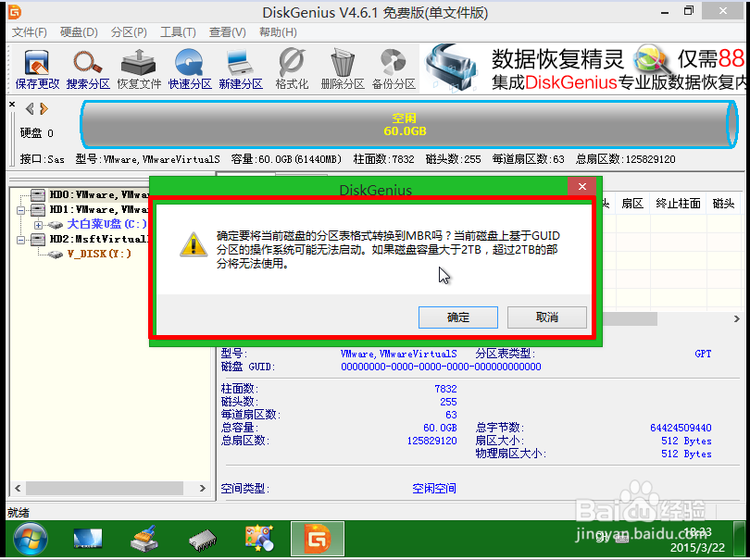Image resolution: width=750 pixels, height=560 pixels.
Task: Open Quick Partition (快速分区) tool
Action: pyautogui.click(x=190, y=69)
